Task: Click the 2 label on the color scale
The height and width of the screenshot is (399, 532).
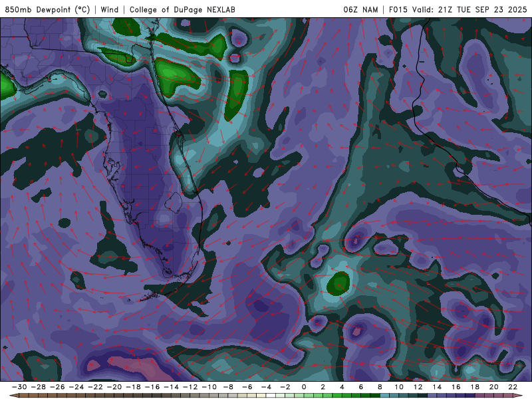Action: click(323, 387)
